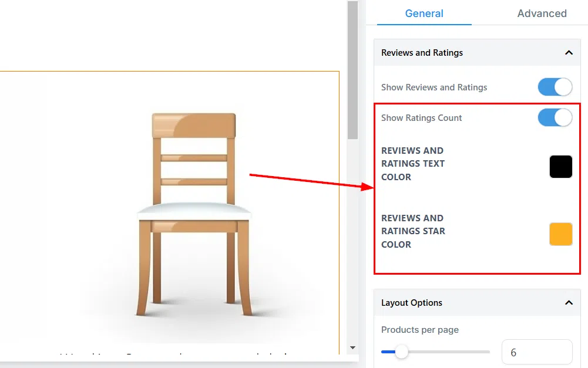Toggle Show Reviews and Ratings switch
588x368 pixels.
[555, 87]
